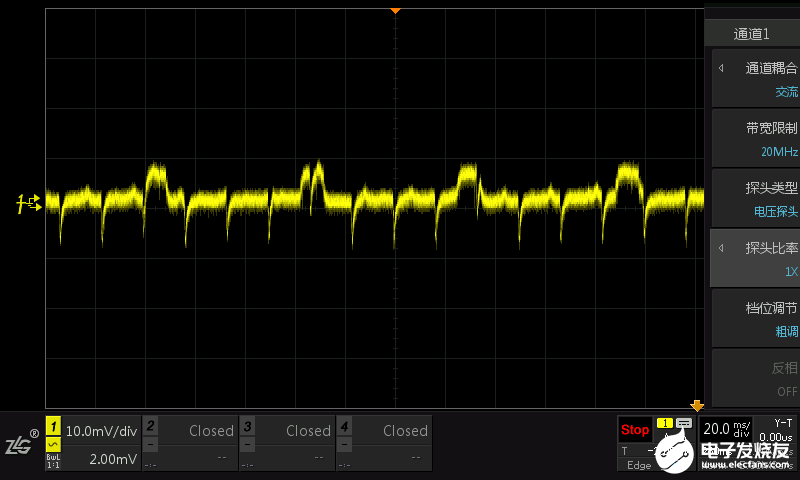
Task: Click the 0.00us horizontal offset value
Action: [x=776, y=437]
